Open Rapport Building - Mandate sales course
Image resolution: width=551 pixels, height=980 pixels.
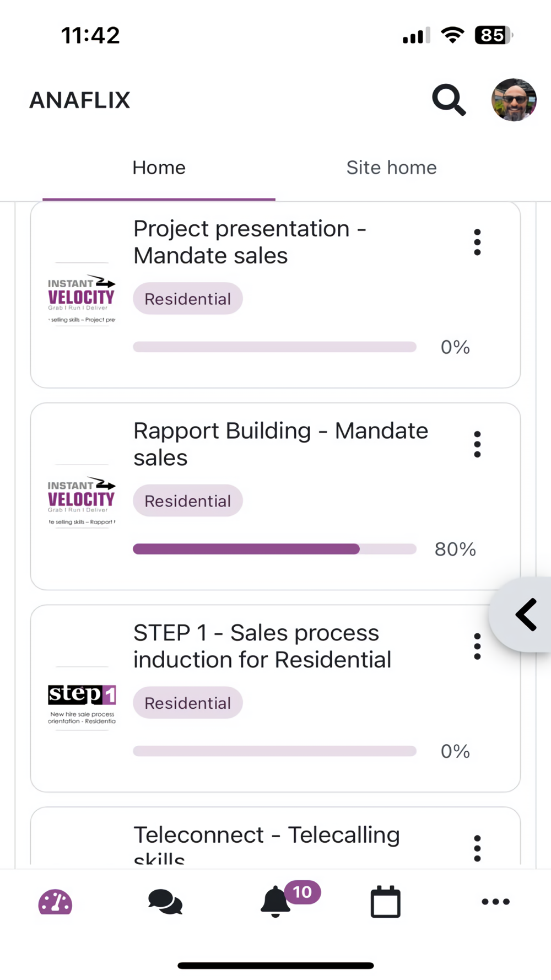280,444
